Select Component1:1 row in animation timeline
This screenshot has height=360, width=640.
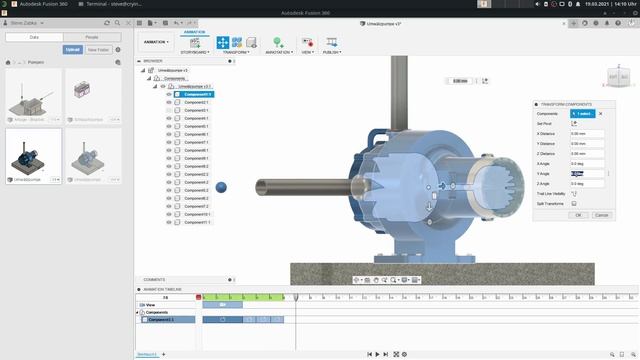pyautogui.click(x=168, y=320)
